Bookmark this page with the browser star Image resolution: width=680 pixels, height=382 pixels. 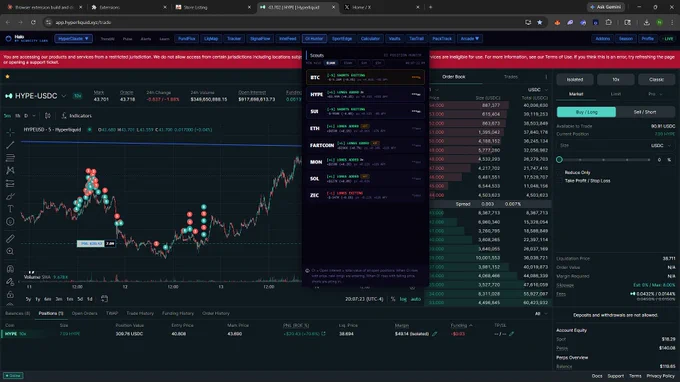[x=539, y=22]
